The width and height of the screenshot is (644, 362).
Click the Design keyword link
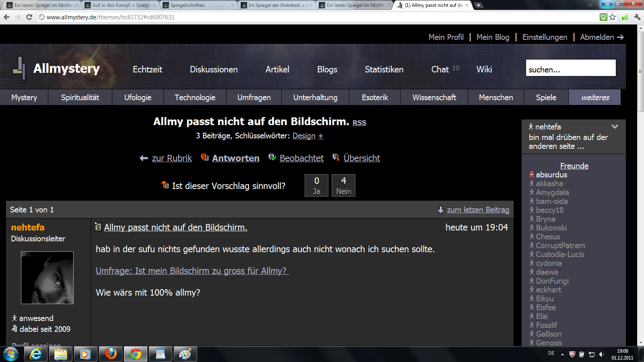pos(304,136)
